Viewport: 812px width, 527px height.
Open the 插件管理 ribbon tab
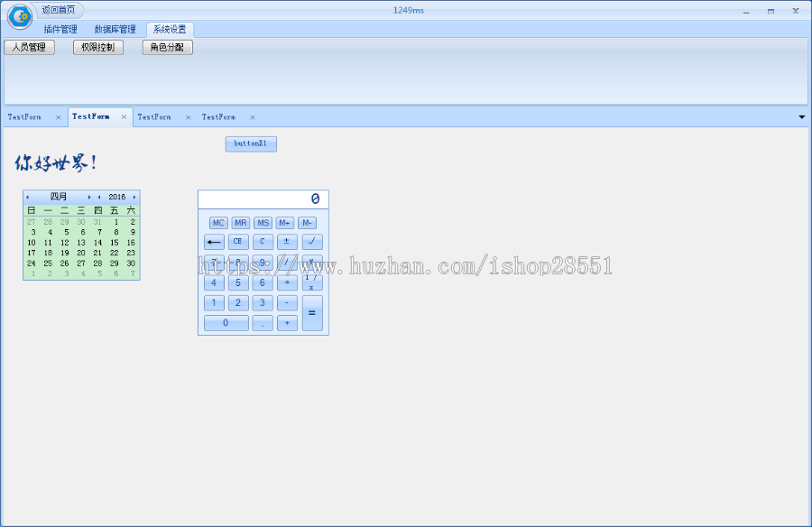[x=60, y=30]
